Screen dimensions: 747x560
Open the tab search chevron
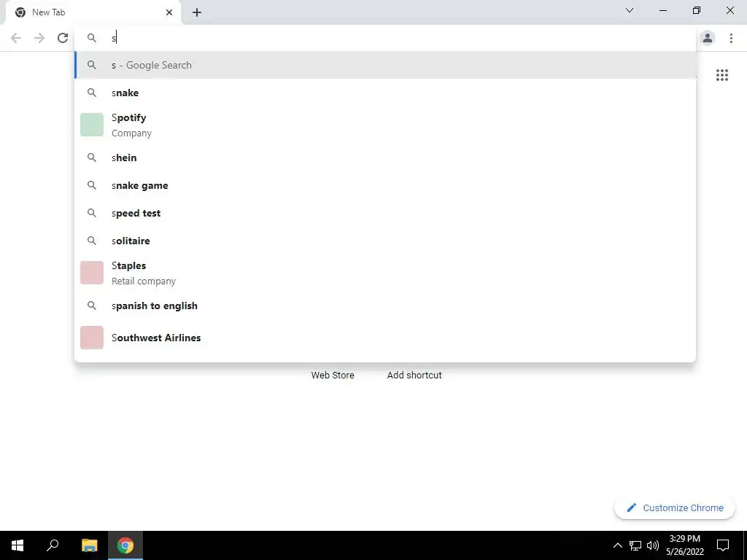630,10
